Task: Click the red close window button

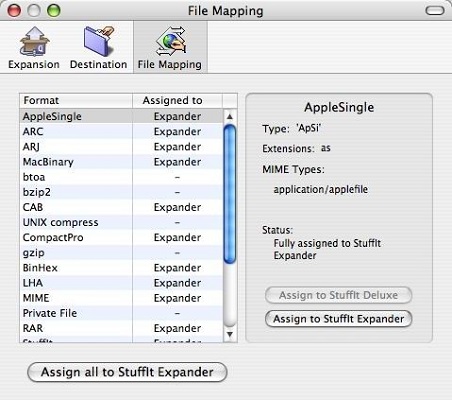Action: (x=14, y=11)
